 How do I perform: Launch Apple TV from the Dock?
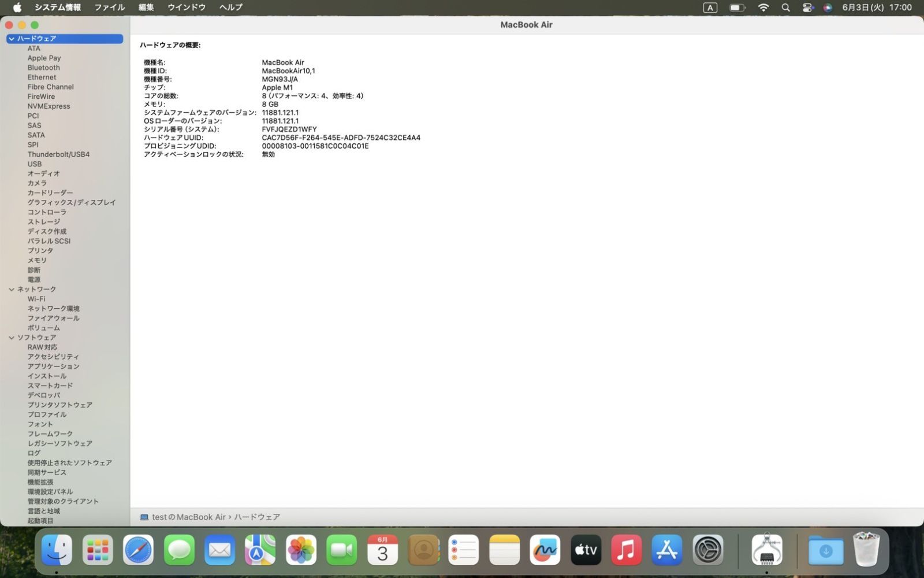(586, 550)
